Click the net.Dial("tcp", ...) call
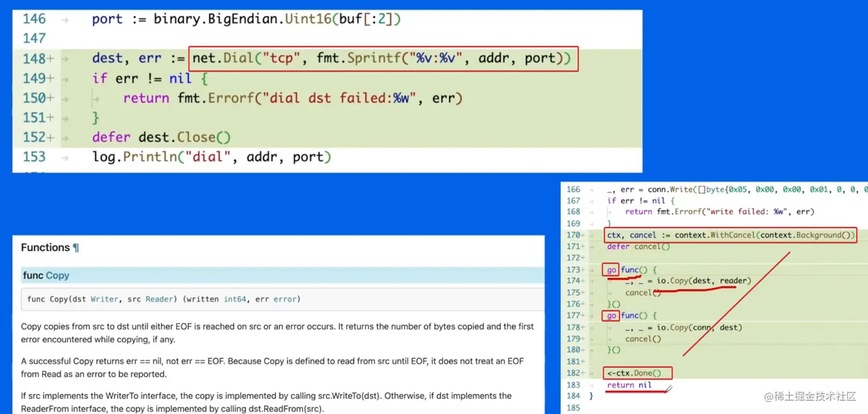The width and height of the screenshot is (868, 414). pyautogui.click(x=382, y=59)
